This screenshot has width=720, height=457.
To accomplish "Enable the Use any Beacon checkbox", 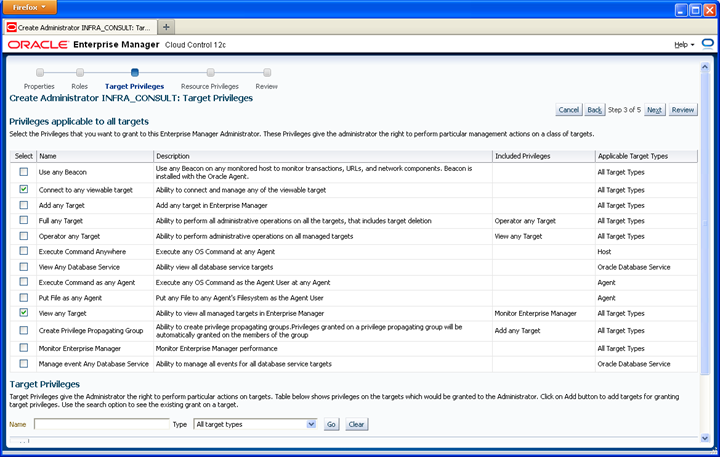I will click(23, 172).
